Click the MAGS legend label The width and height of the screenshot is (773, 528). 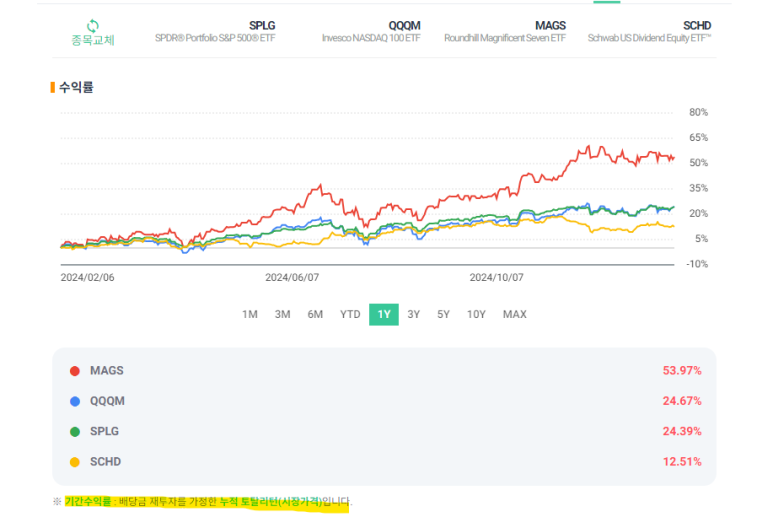pos(106,371)
